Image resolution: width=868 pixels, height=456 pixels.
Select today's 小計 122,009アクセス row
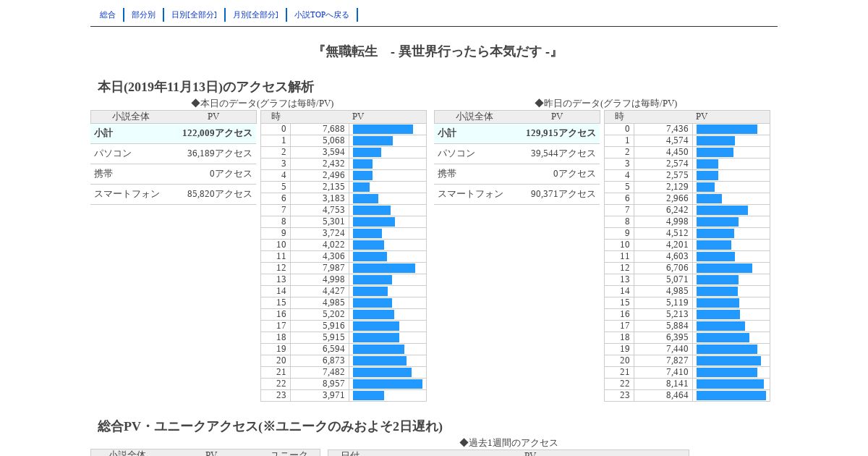174,133
